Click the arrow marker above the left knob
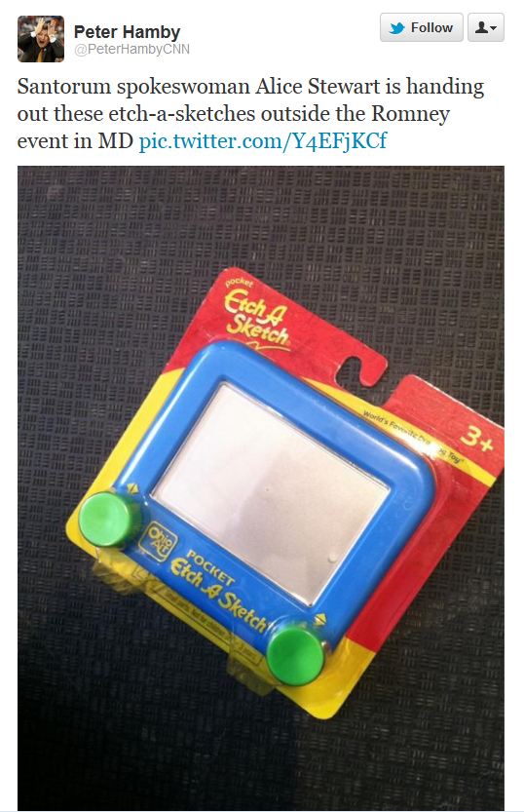The height and width of the screenshot is (812, 524). (131, 487)
